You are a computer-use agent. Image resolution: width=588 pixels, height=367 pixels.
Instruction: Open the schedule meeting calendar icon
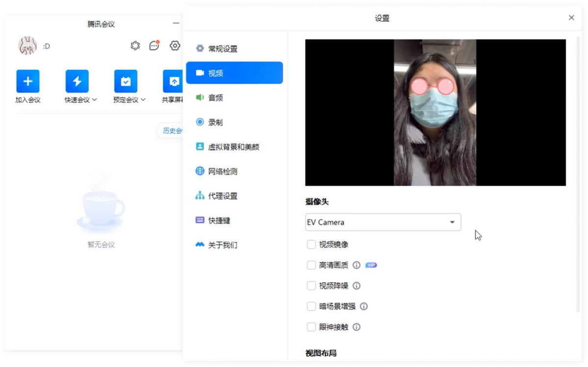point(126,80)
